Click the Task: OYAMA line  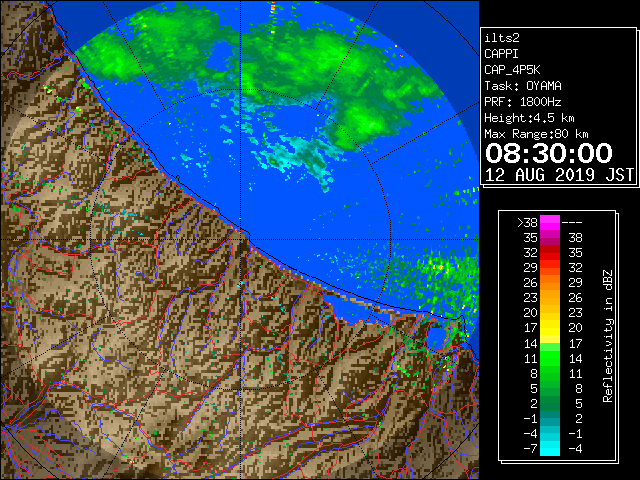(523, 86)
